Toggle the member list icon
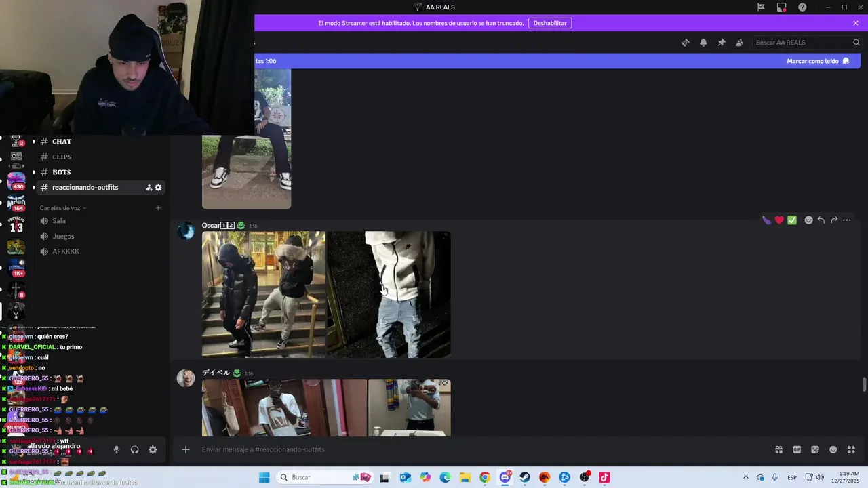The width and height of the screenshot is (868, 488). (x=740, y=42)
